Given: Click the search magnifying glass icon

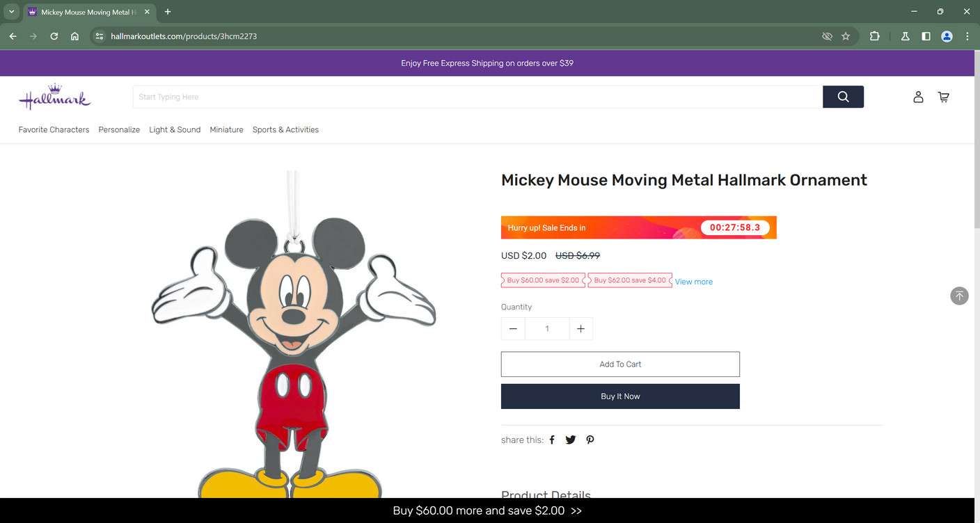Looking at the screenshot, I should point(842,97).
